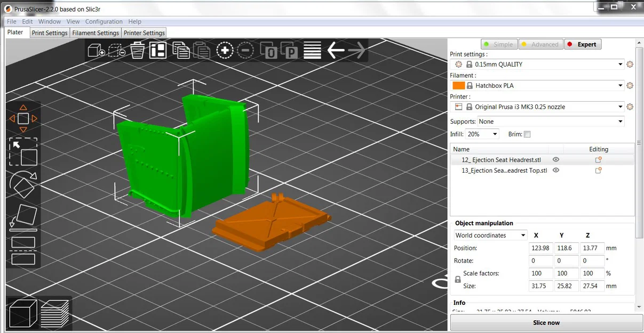Switch to Plater tab

(x=15, y=32)
